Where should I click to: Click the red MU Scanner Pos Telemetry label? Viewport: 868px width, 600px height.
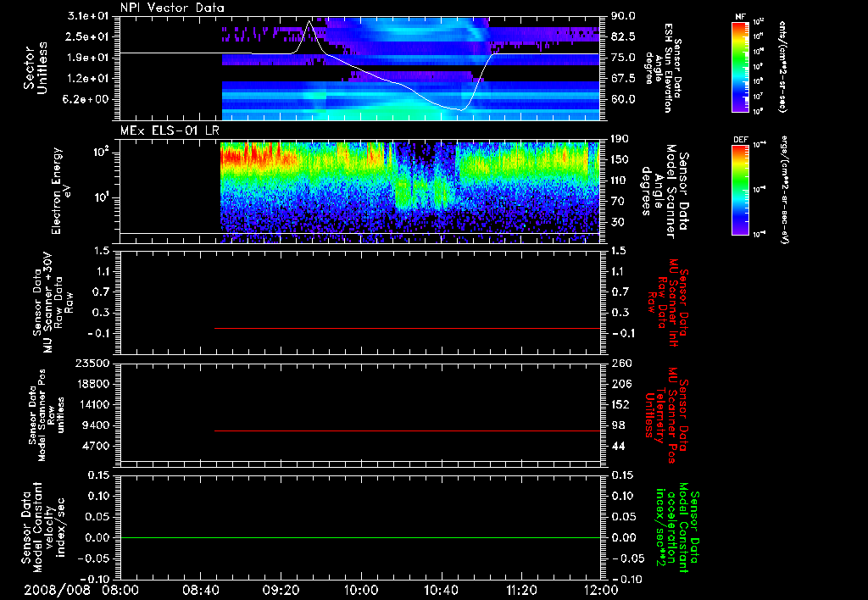pyautogui.click(x=666, y=415)
